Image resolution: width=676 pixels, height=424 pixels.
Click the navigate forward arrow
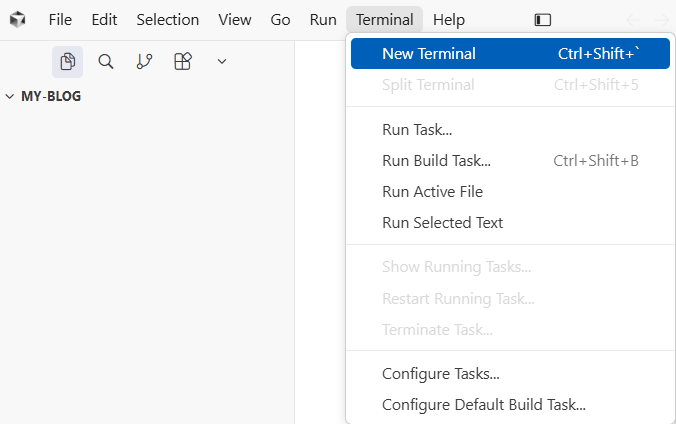click(662, 20)
